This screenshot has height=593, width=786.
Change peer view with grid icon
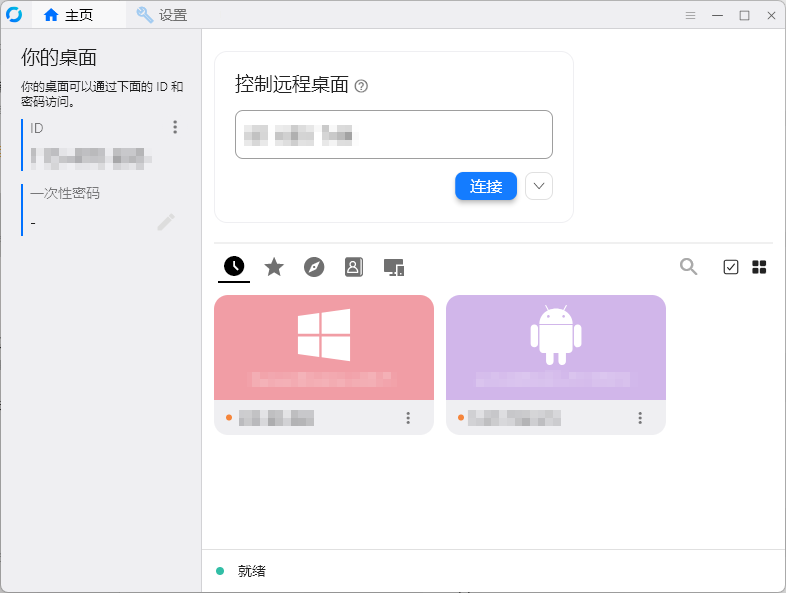pos(759,267)
